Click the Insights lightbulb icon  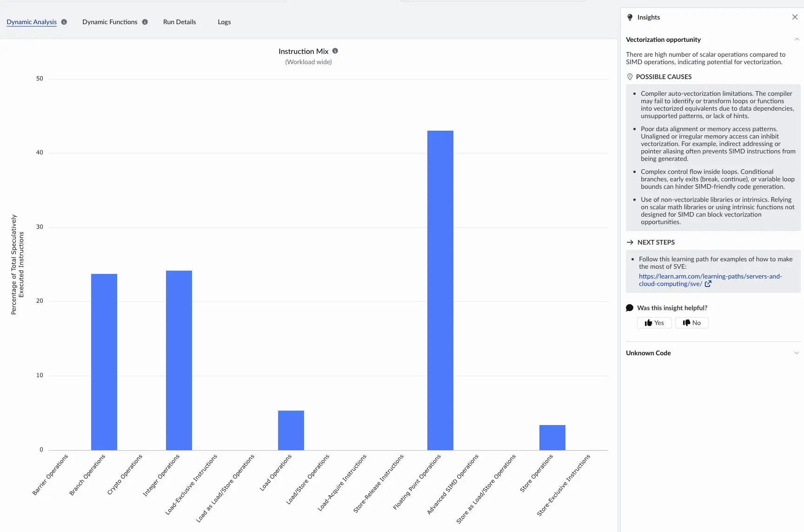click(x=630, y=17)
